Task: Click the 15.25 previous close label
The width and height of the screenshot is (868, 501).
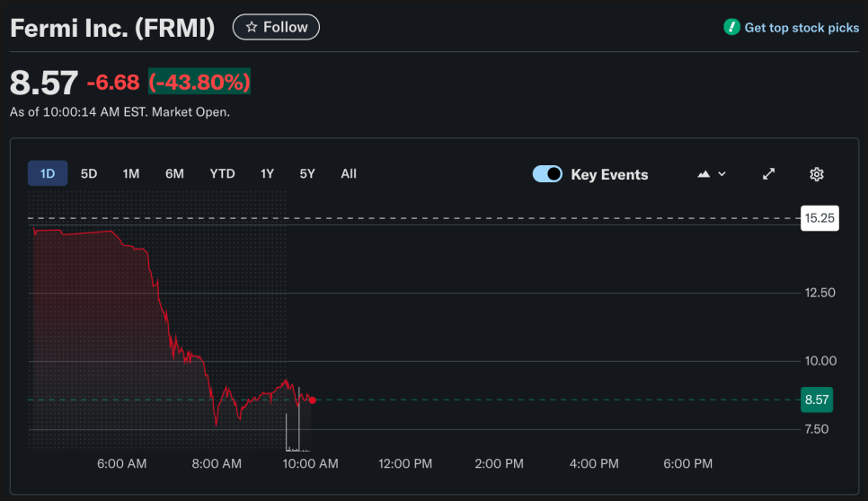Action: (x=819, y=218)
